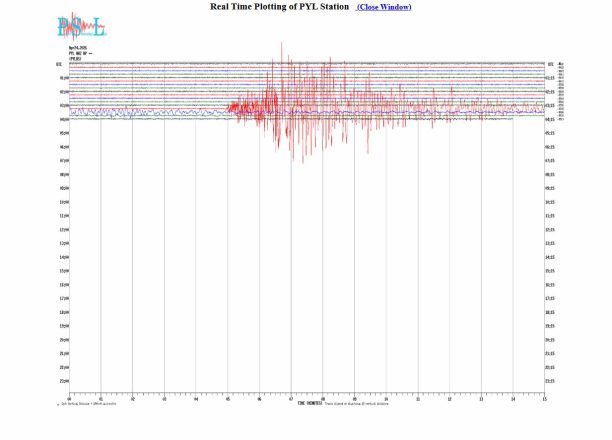
Task: Click minute 15 on the bottom time axis
Action: click(544, 398)
